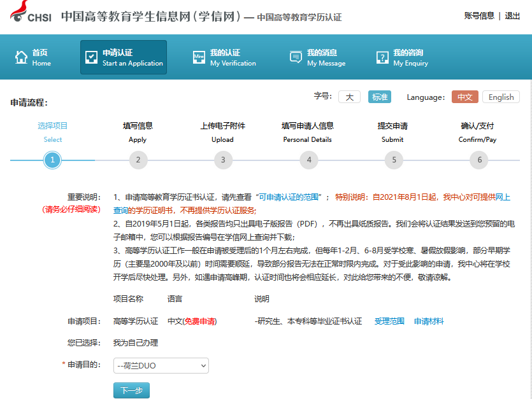
Task: Open the 受理范围 link
Action: (389, 321)
